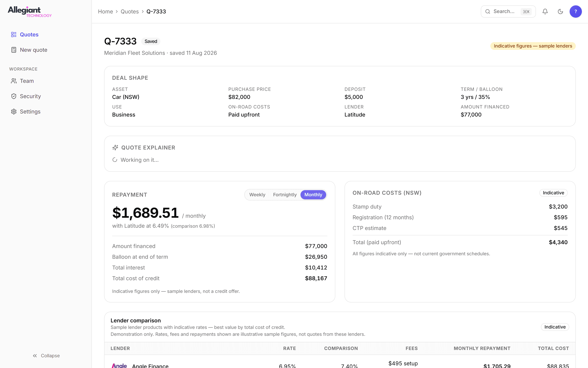Click the purchase price $82,000 value
Image resolution: width=588 pixels, height=368 pixels.
[x=239, y=97]
